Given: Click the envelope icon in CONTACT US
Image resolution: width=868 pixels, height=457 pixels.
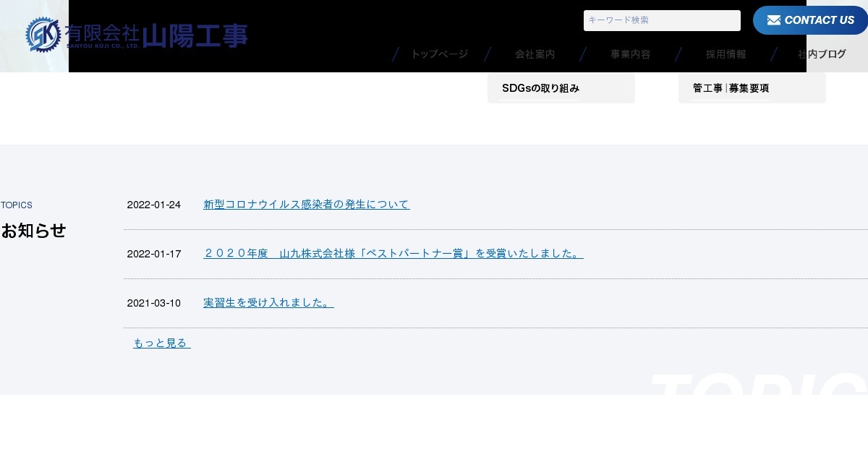Looking at the screenshot, I should [773, 20].
